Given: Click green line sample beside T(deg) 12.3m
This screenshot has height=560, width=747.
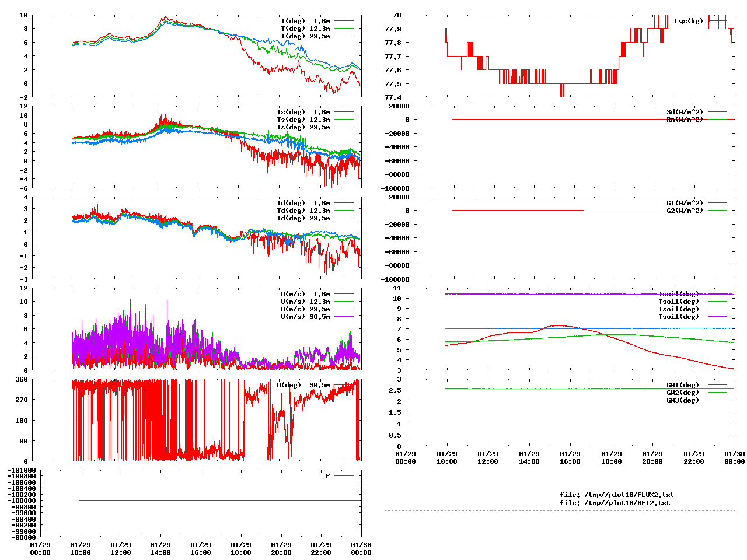Looking at the screenshot, I should pos(344,29).
